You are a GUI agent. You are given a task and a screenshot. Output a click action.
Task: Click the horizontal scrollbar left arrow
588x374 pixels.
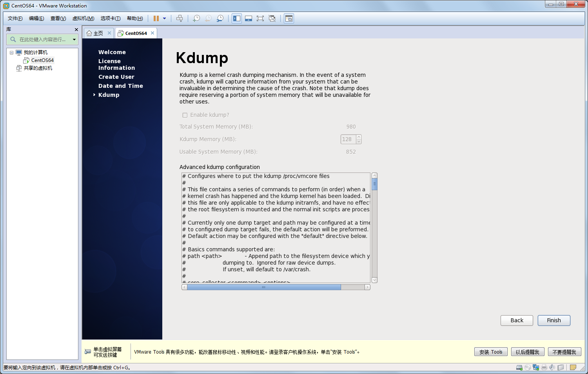(x=184, y=287)
